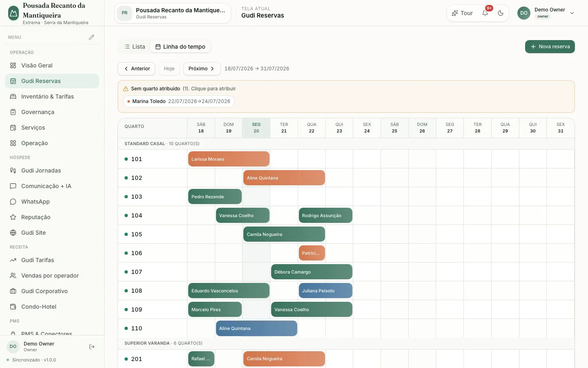
Task: Click the DO avatar in header
Action: click(x=524, y=13)
